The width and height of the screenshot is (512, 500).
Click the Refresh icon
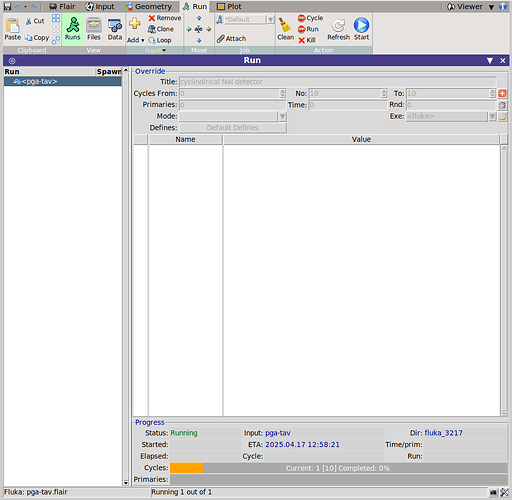tap(338, 25)
